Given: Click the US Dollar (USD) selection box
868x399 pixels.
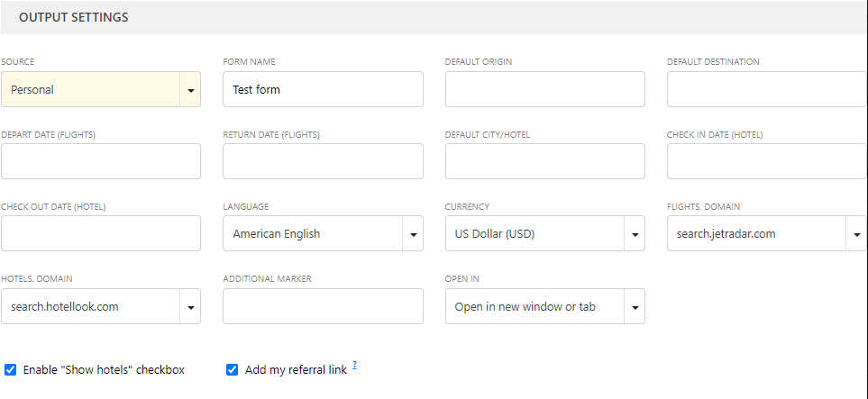Looking at the screenshot, I should [x=534, y=234].
